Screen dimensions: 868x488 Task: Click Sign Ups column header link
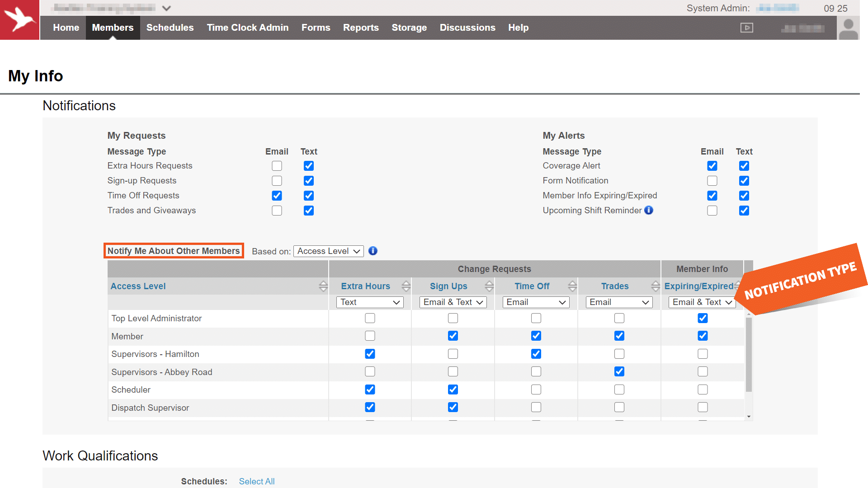click(x=448, y=286)
